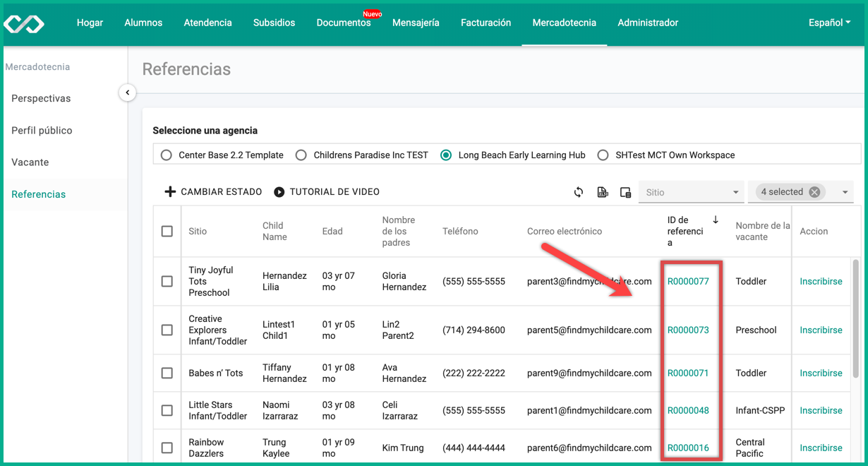The image size is (868, 466).
Task: Click the Nombre de la vacante header
Action: [x=762, y=231]
